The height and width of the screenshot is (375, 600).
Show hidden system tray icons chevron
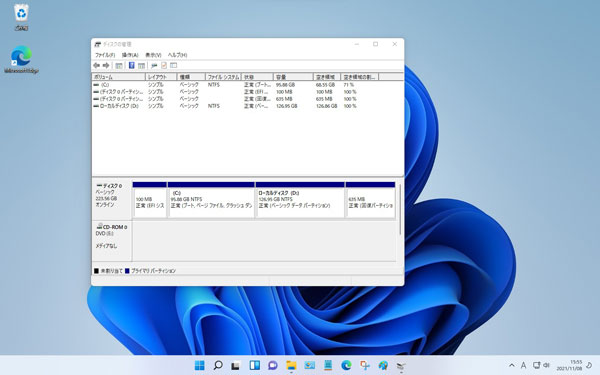[512, 365]
